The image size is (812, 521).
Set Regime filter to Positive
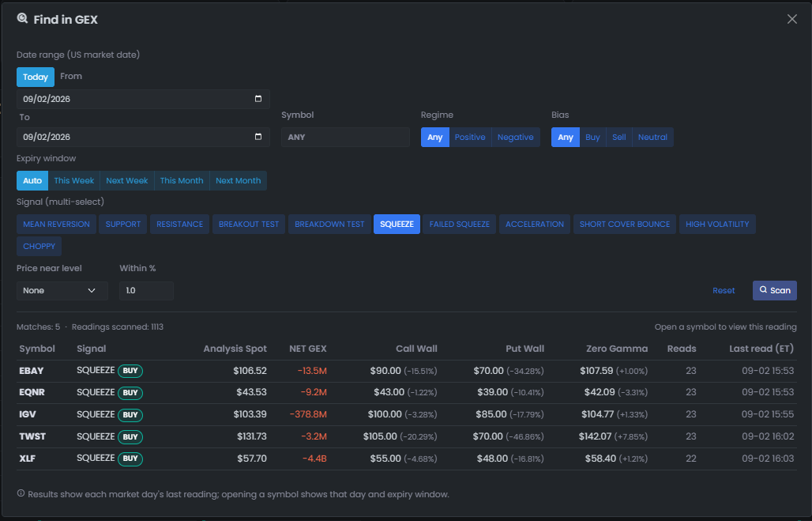click(470, 138)
